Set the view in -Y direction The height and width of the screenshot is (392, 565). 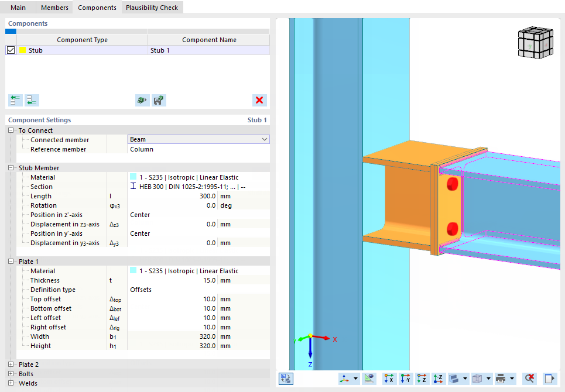click(x=405, y=379)
